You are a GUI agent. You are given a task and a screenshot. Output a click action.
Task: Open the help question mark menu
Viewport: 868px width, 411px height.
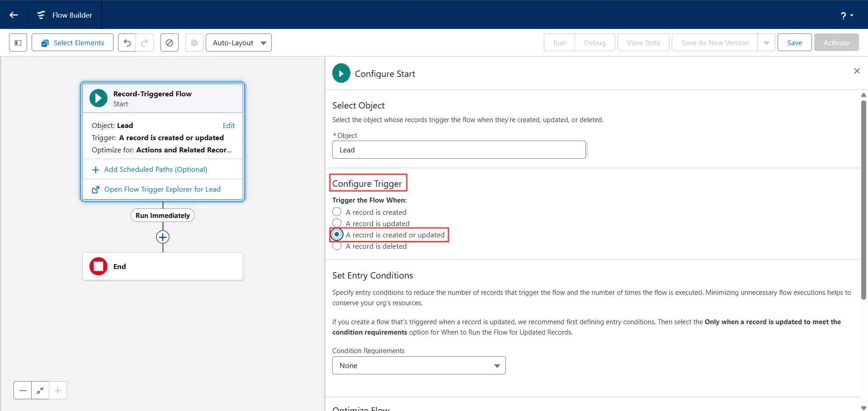point(847,15)
